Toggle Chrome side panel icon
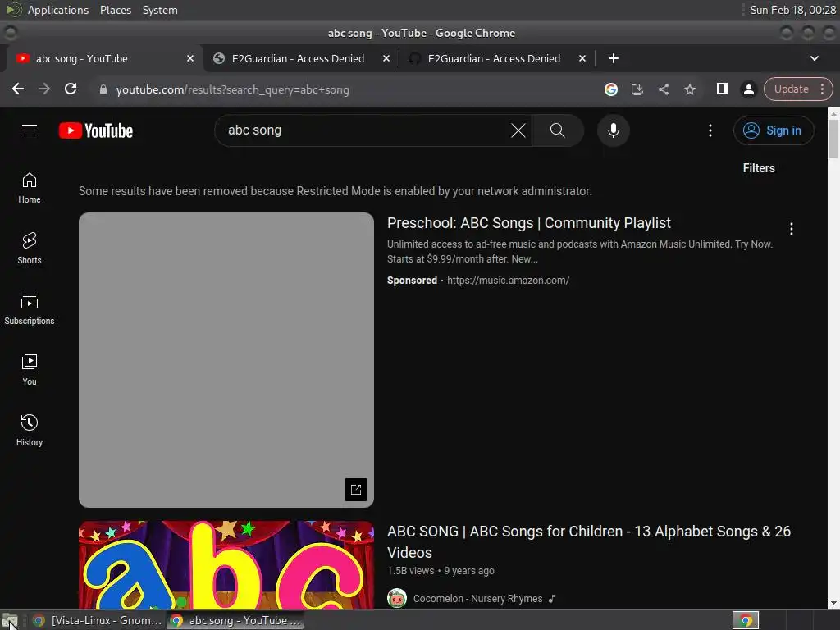 pyautogui.click(x=722, y=89)
